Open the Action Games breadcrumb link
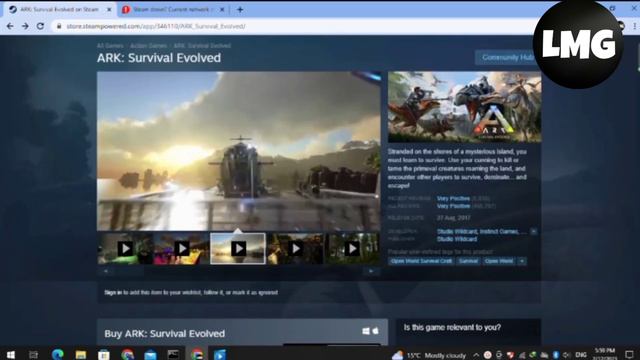 click(x=149, y=46)
